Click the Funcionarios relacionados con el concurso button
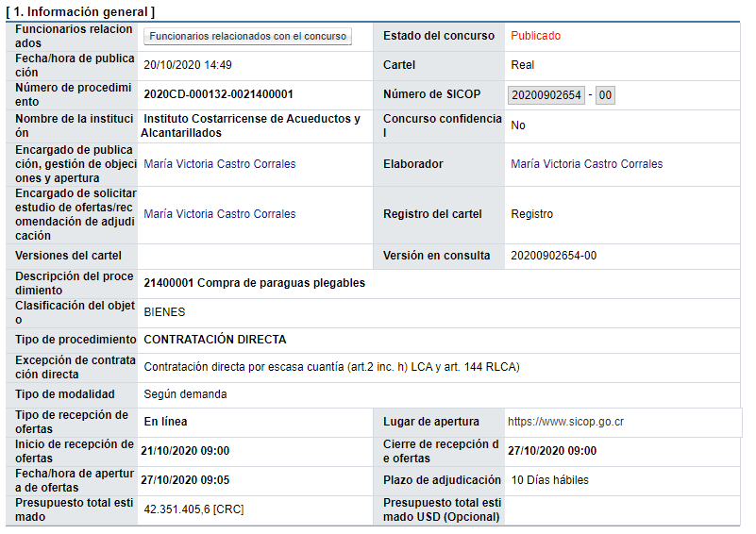Screen dimensions: 756x534 (247, 37)
